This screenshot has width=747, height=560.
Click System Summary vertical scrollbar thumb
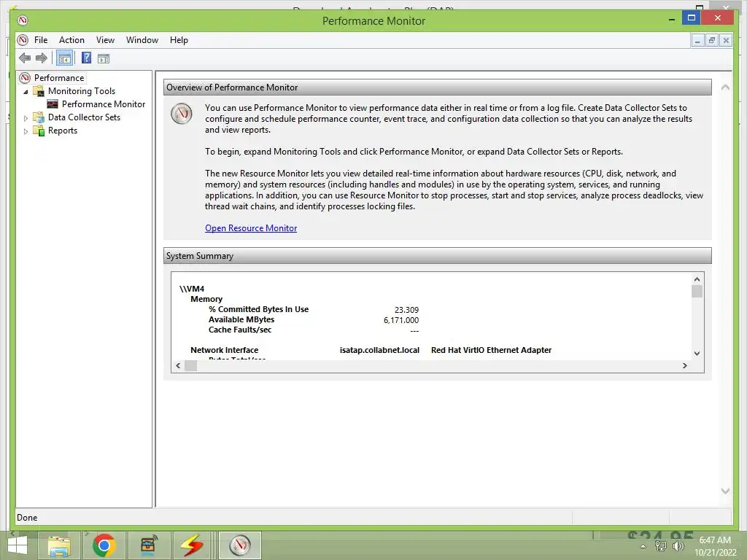[x=697, y=291]
